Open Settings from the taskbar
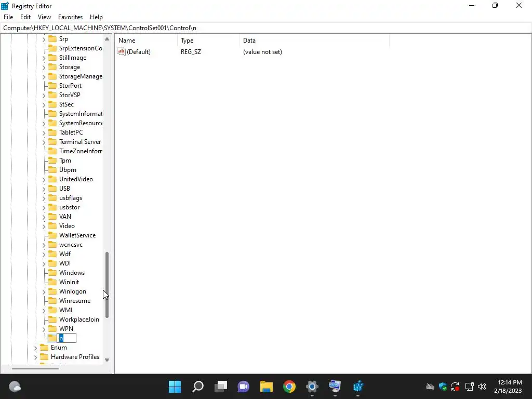 click(312, 387)
